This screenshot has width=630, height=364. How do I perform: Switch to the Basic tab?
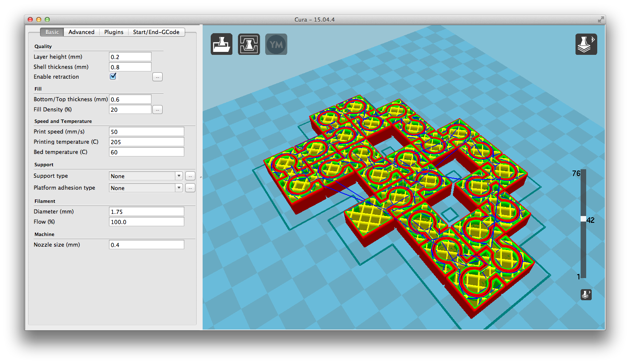point(52,32)
